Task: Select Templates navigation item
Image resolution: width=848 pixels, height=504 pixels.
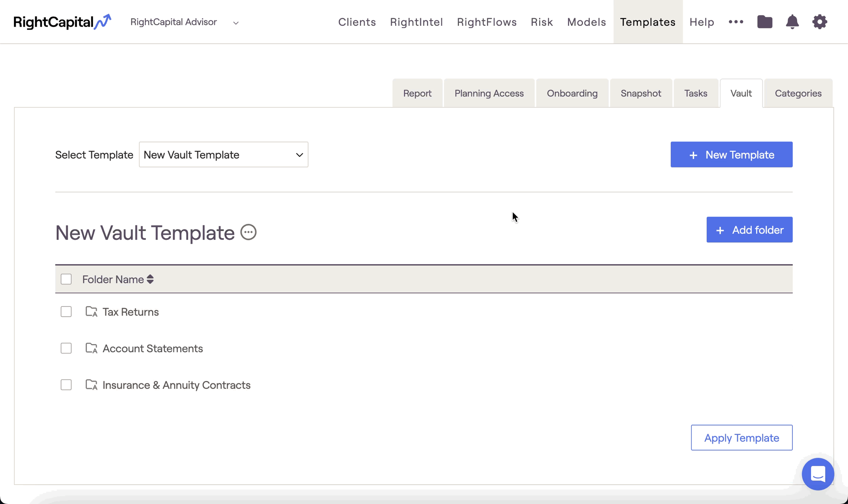Action: [x=648, y=22]
